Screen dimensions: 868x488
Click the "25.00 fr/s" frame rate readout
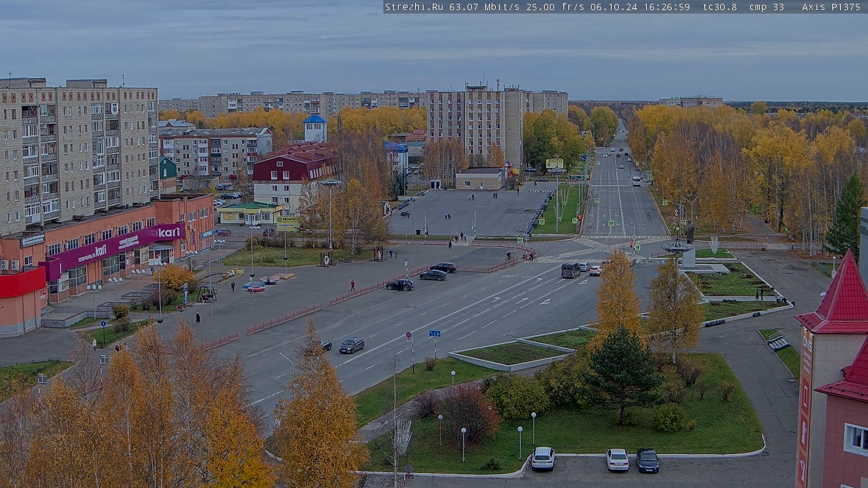click(x=555, y=7)
